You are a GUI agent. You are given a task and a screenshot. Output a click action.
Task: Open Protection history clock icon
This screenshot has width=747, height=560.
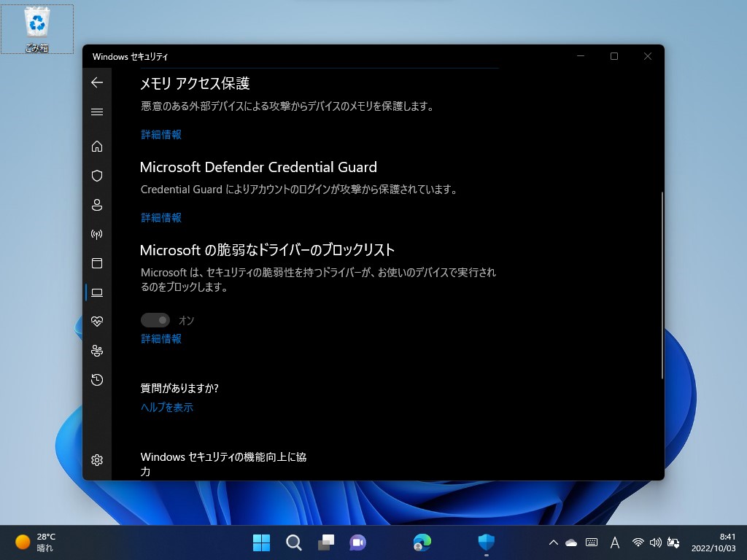tap(97, 379)
